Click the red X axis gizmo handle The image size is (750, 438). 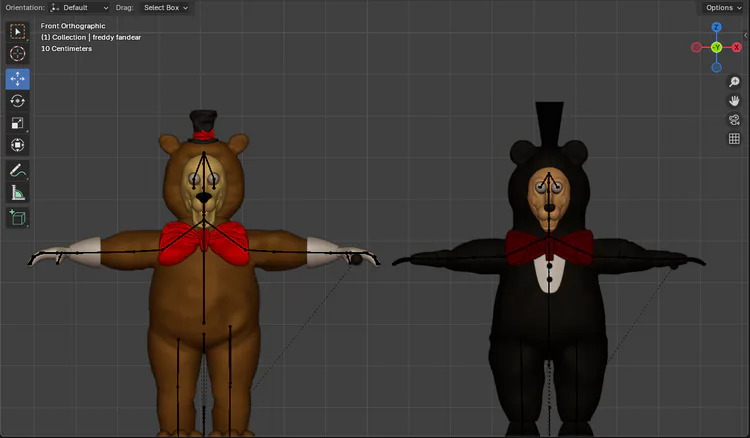(737, 47)
